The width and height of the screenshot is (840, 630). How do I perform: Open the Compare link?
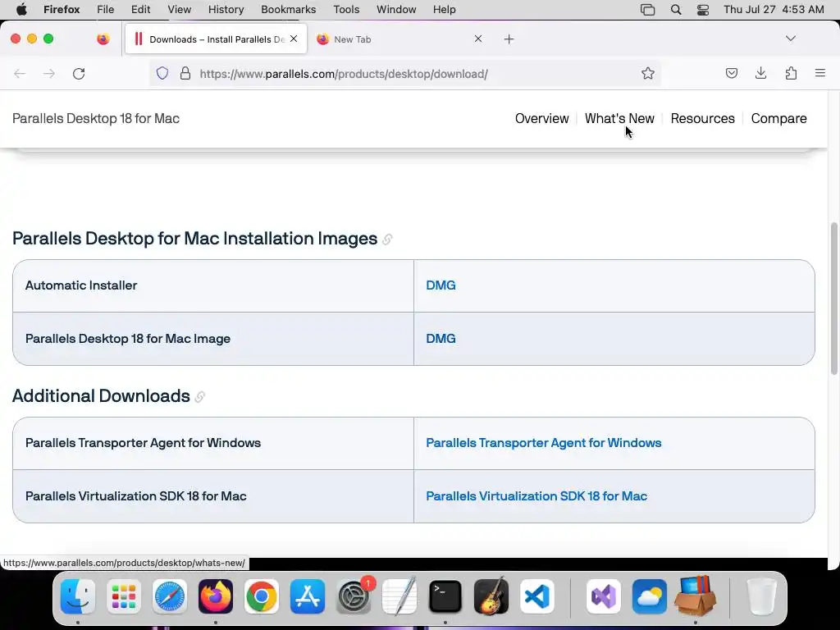coord(779,118)
